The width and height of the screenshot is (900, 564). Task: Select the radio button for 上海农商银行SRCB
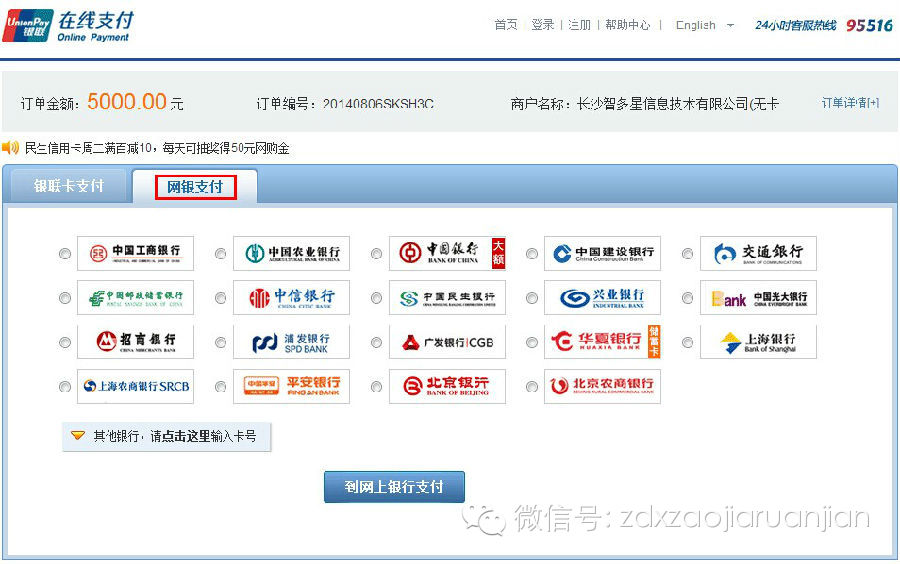point(65,387)
